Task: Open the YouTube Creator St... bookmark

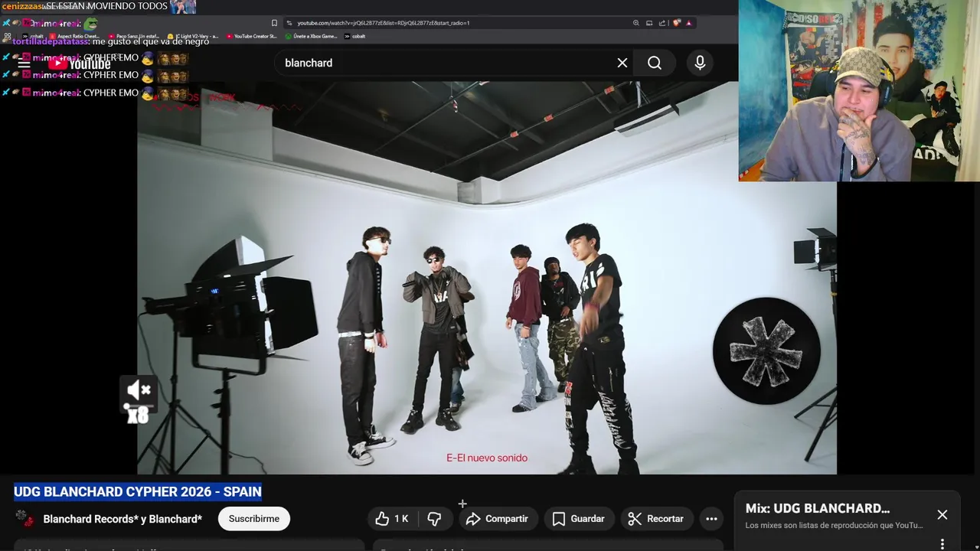Action: 252,36
